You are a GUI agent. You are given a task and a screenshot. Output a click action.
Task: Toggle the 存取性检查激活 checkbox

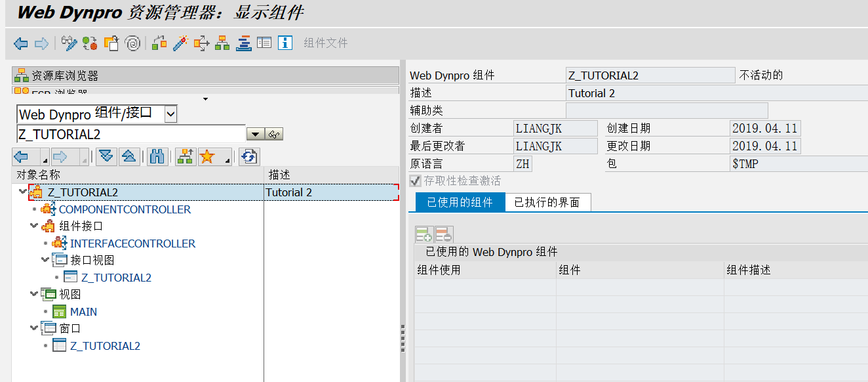416,181
